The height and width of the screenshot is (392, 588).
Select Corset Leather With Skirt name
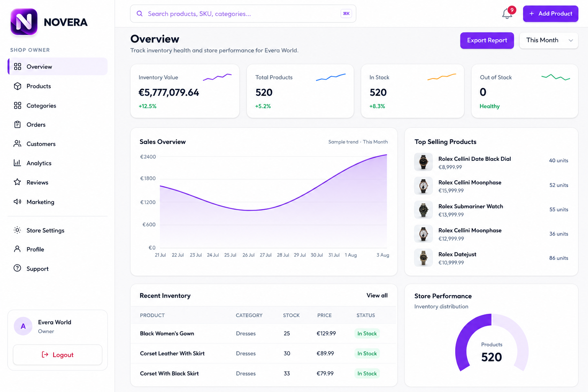pyautogui.click(x=172, y=353)
